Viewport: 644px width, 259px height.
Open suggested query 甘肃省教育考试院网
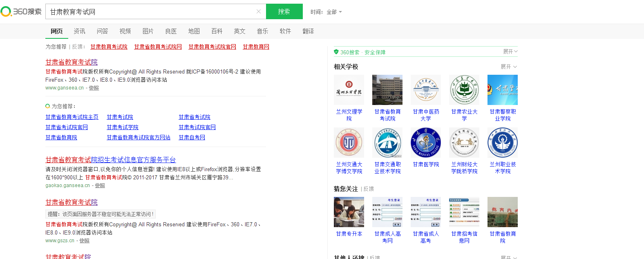pyautogui.click(x=158, y=47)
